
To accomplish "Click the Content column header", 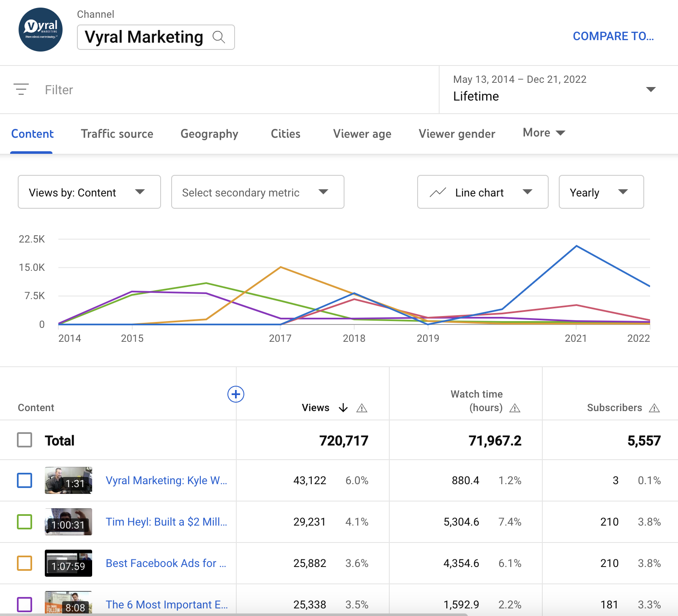I will 36,408.
